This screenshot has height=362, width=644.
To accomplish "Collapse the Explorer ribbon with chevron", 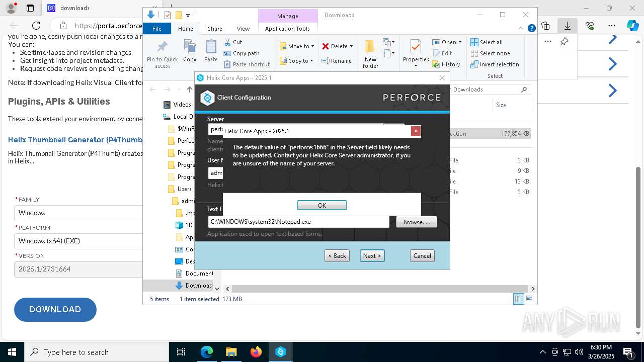I will tap(522, 29).
